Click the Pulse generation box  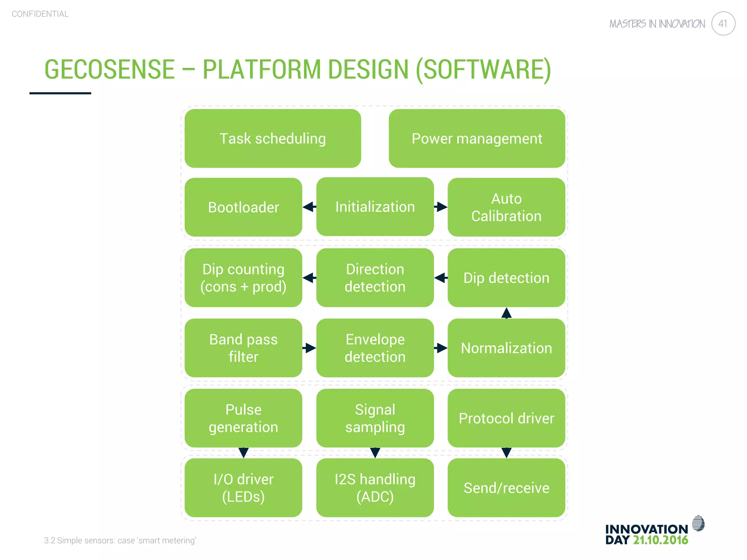point(243,418)
